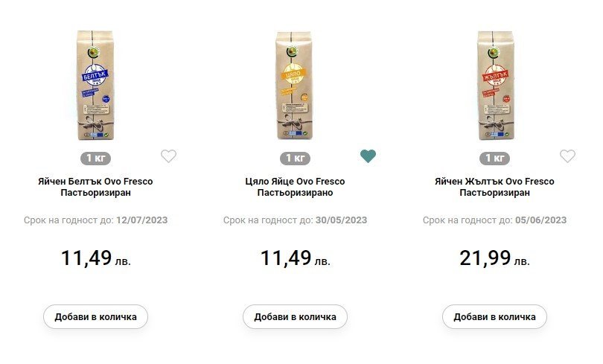Image resolution: width=603 pixels, height=364 pixels.
Task: Open the Яйчен Белтък package image
Action: [x=95, y=86]
